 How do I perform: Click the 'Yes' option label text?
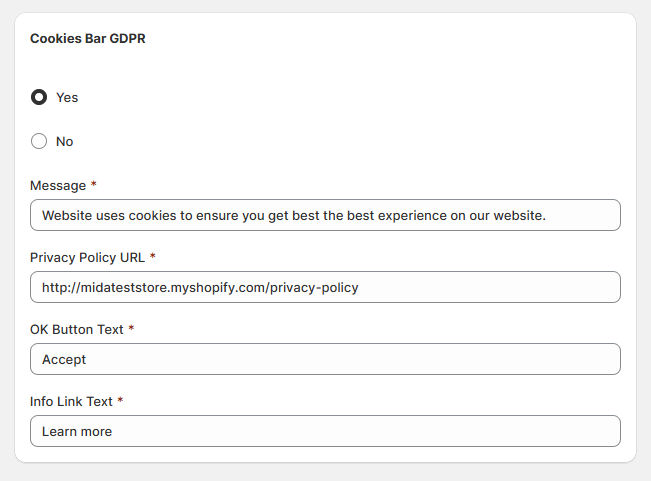67,97
